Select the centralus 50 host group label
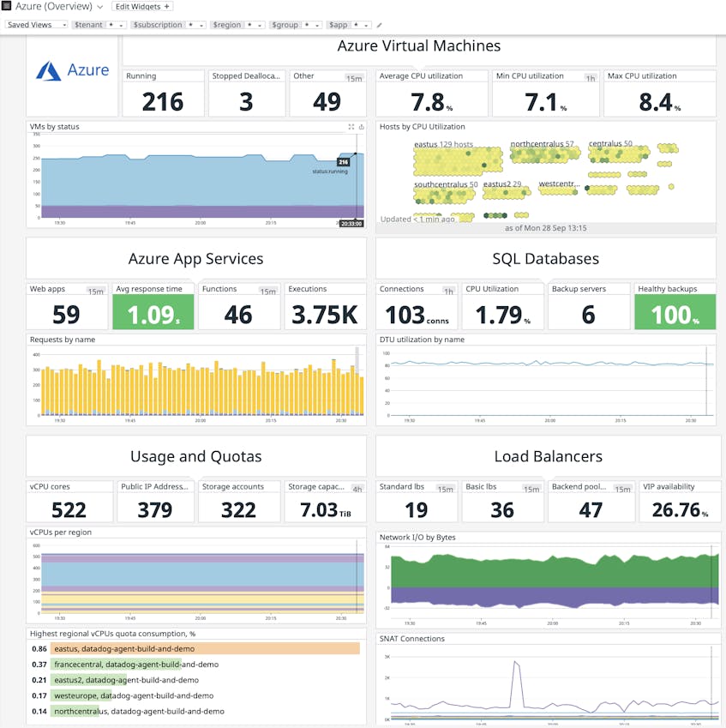726x728 pixels. 610,143
